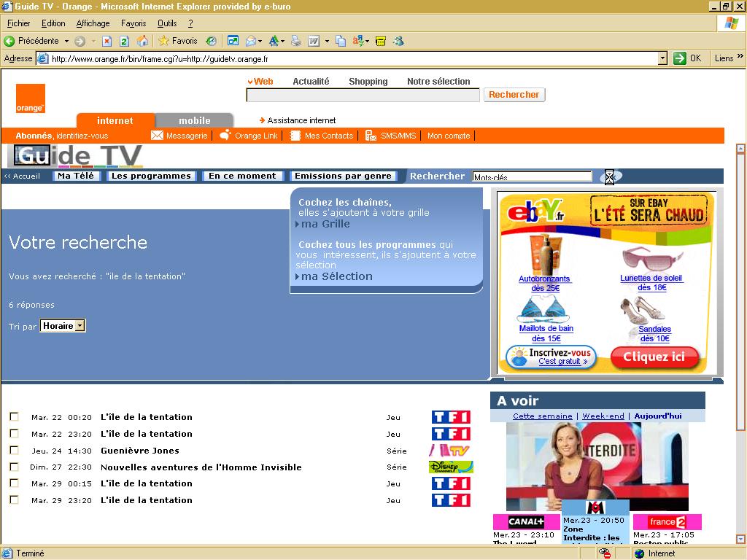This screenshot has width=747, height=560.
Task: Open Les programmes page
Action: pos(151,176)
